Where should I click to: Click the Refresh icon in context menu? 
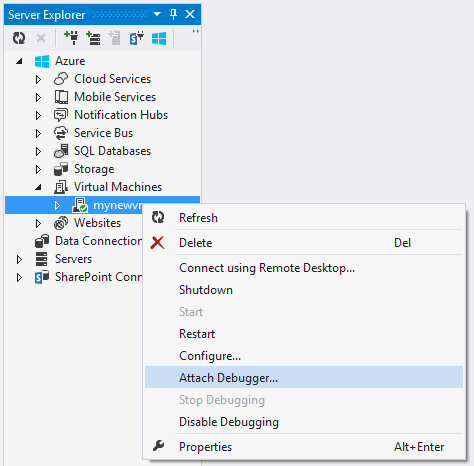[158, 217]
